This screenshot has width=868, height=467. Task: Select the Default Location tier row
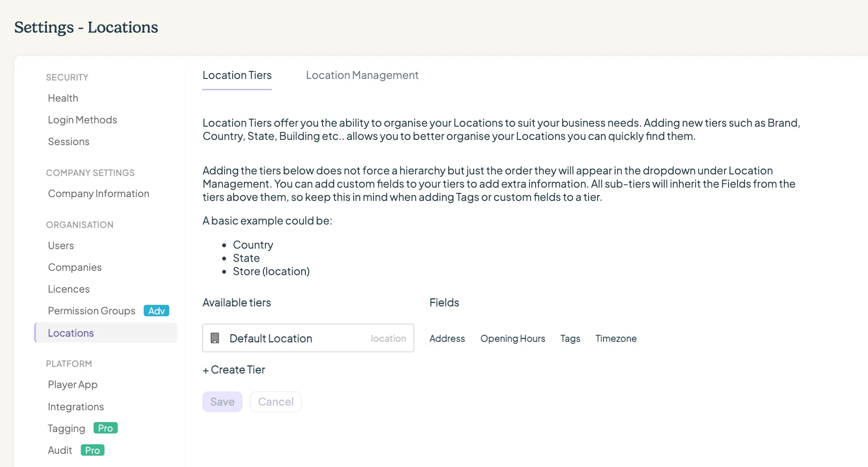(308, 338)
